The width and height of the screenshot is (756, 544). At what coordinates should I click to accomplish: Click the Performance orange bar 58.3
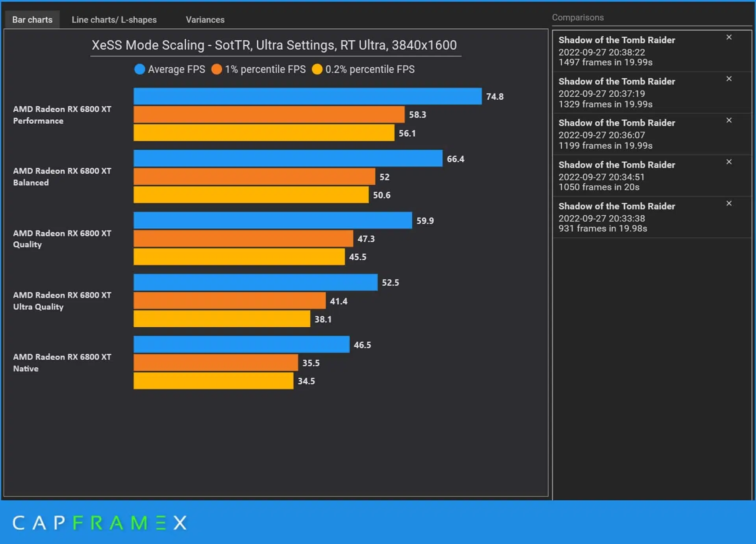[269, 114]
